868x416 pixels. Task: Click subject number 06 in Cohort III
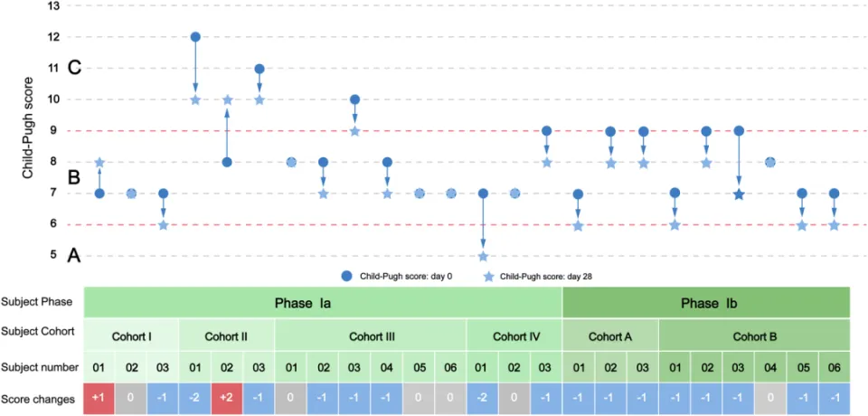[x=450, y=366]
